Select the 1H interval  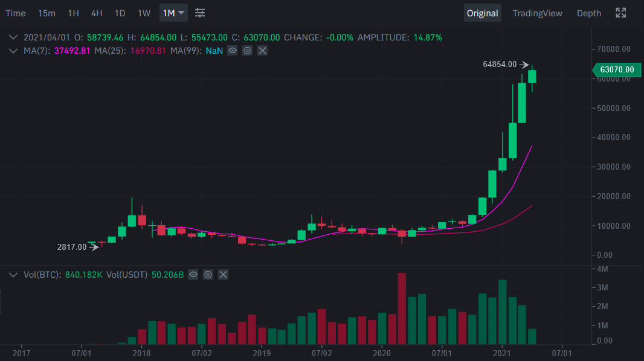pyautogui.click(x=73, y=13)
